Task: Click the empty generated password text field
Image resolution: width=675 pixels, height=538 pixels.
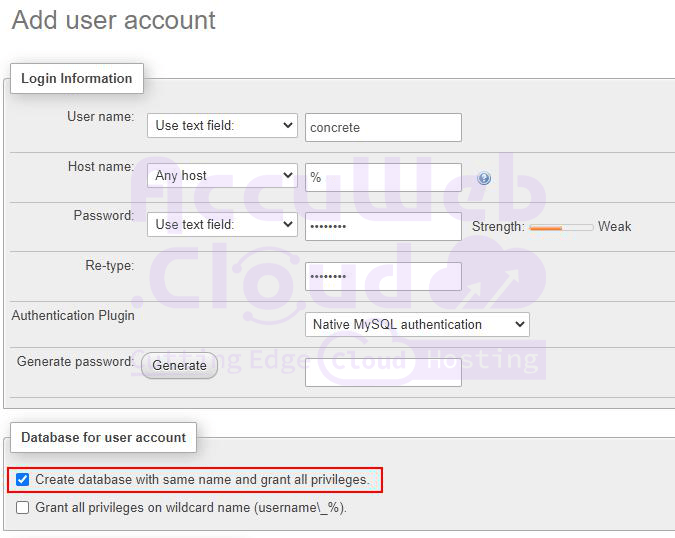Action: (383, 373)
